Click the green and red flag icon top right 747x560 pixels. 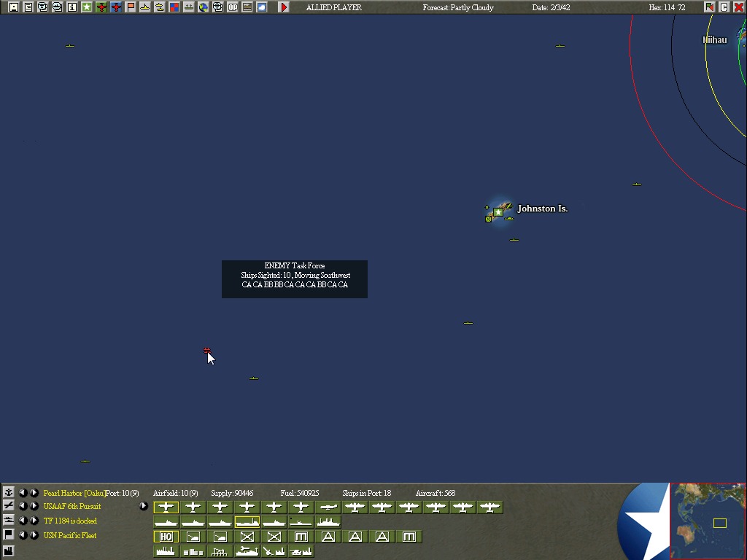pyautogui.click(x=709, y=7)
